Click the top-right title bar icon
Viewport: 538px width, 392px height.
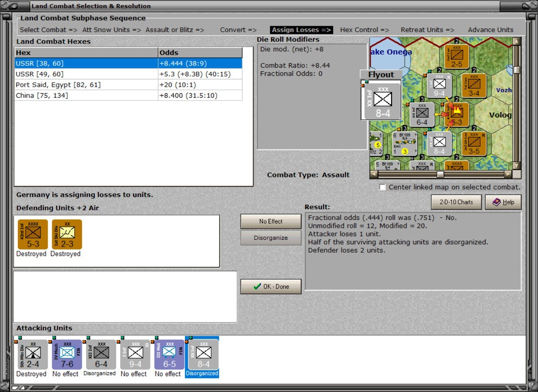pyautogui.click(x=527, y=6)
